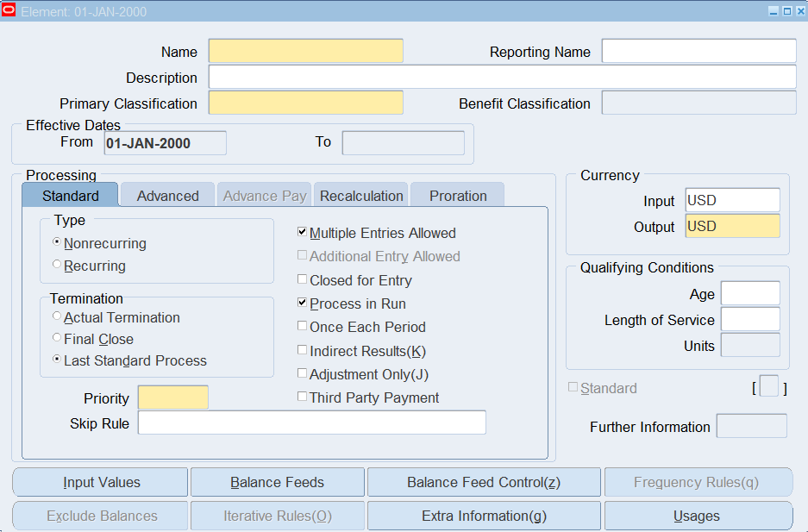Choose Actual Termination radio option
Image resolution: width=808 pixels, height=532 pixels.
pos(57,316)
